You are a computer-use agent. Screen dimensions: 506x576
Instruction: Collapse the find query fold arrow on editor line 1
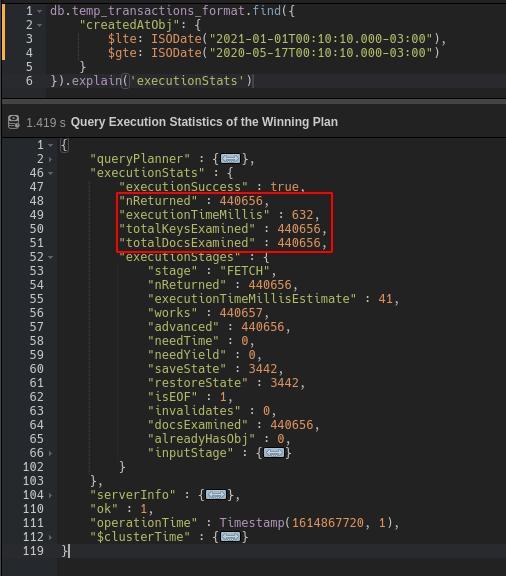click(x=40, y=11)
